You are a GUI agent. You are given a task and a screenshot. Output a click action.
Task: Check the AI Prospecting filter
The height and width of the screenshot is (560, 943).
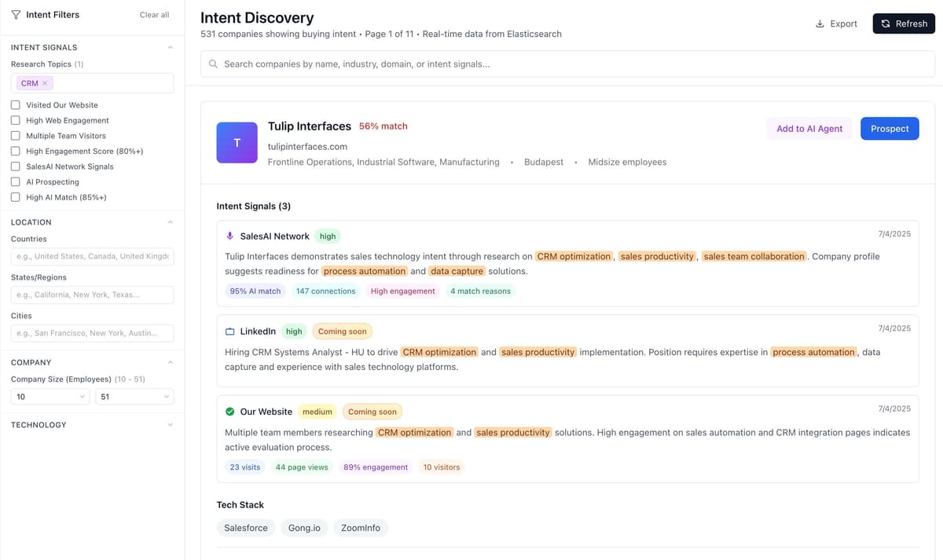[15, 181]
